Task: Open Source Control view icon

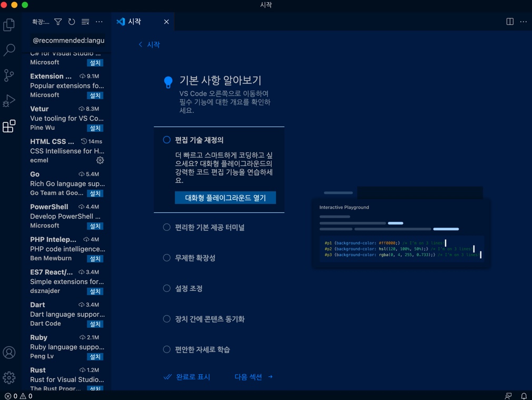Action: tap(9, 75)
